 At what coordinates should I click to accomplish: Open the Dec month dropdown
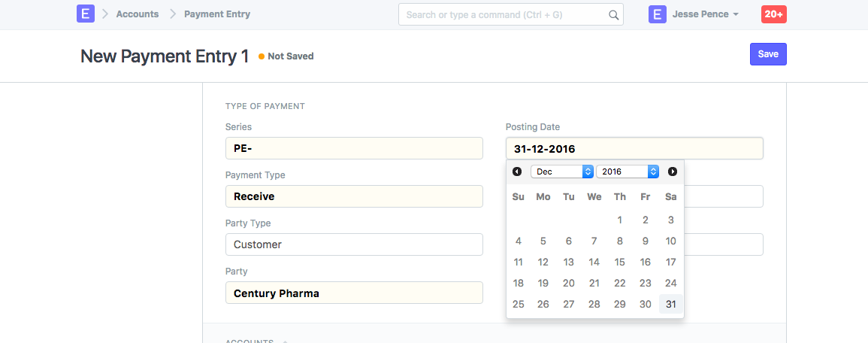(x=561, y=171)
